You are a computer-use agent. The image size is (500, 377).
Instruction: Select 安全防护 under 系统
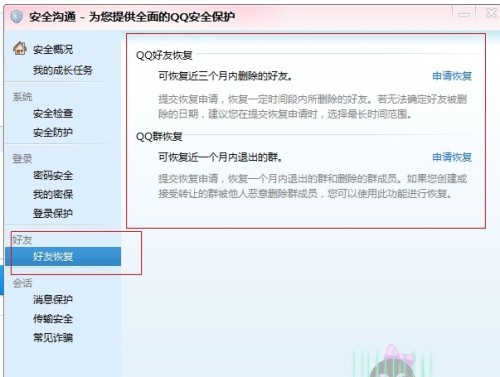coord(53,132)
